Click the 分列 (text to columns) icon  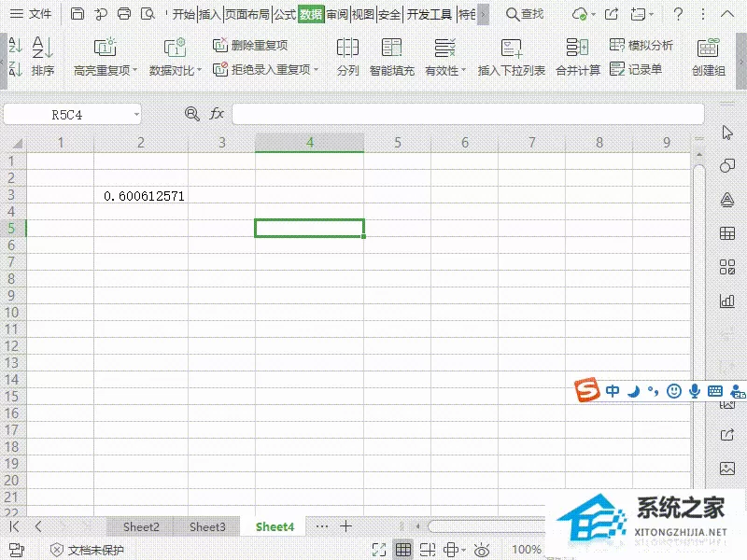pyautogui.click(x=347, y=48)
